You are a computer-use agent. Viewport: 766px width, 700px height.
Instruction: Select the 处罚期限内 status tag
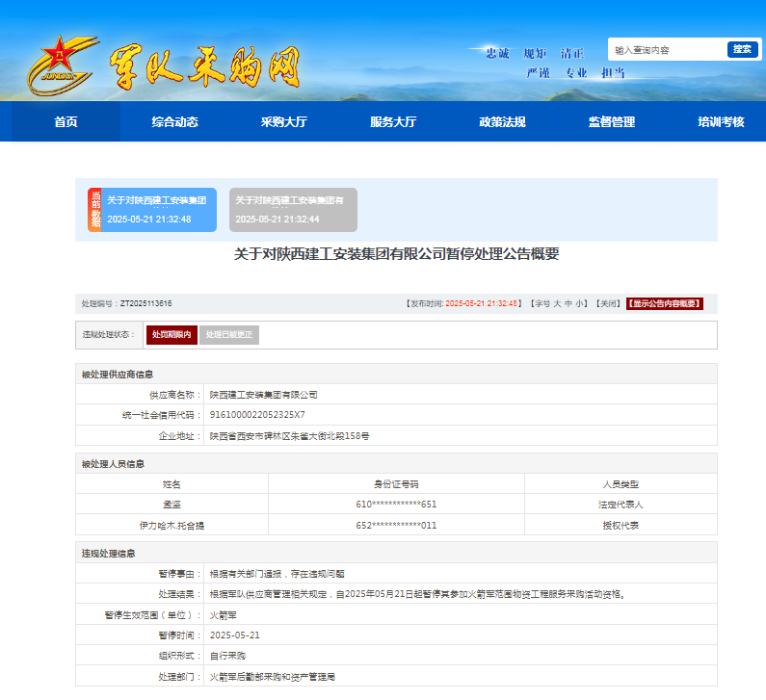(x=172, y=335)
